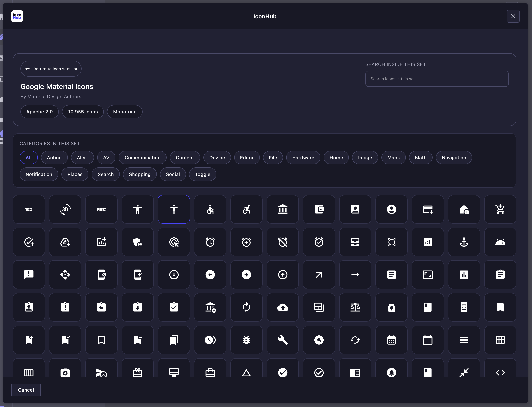
Task: Click the 10,955 icons badge
Action: tap(83, 112)
